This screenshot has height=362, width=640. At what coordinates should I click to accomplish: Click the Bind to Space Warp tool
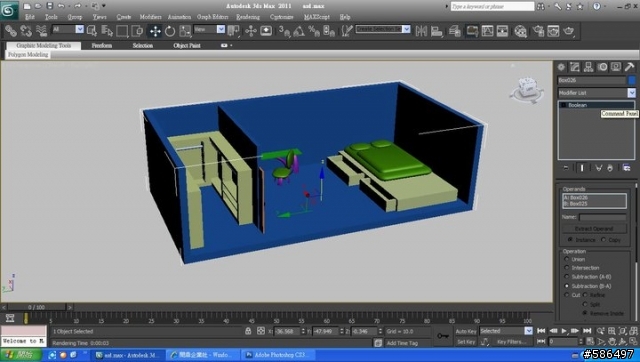coord(41,31)
